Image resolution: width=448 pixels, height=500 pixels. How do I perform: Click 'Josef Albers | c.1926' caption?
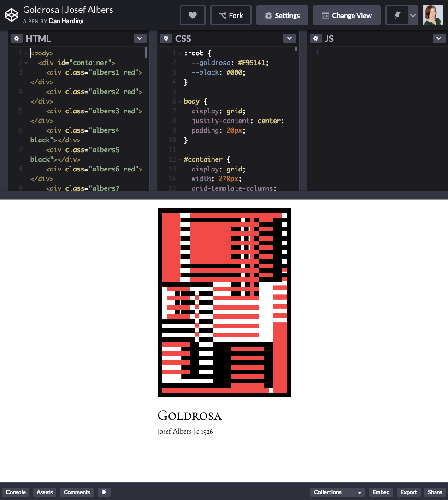(185, 431)
